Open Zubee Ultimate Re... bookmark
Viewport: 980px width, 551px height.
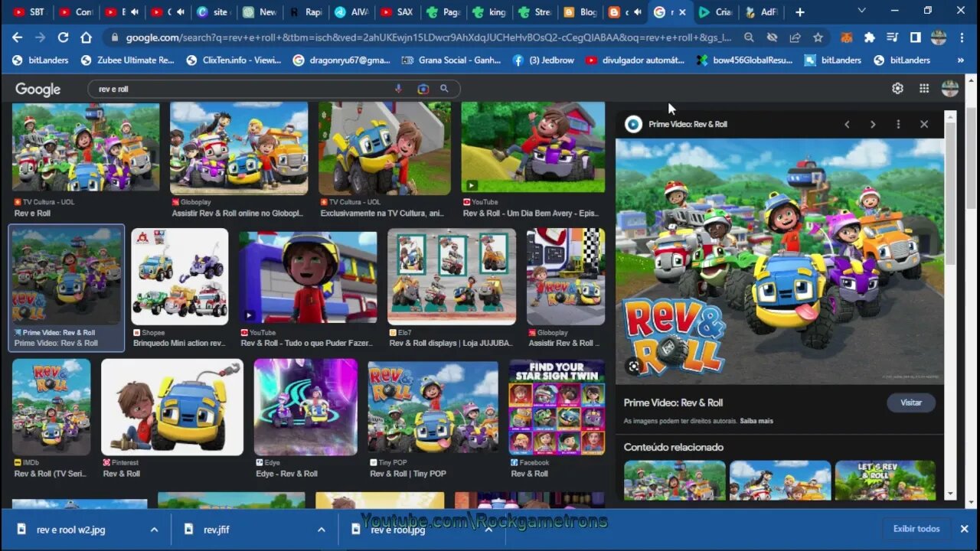[x=127, y=60]
